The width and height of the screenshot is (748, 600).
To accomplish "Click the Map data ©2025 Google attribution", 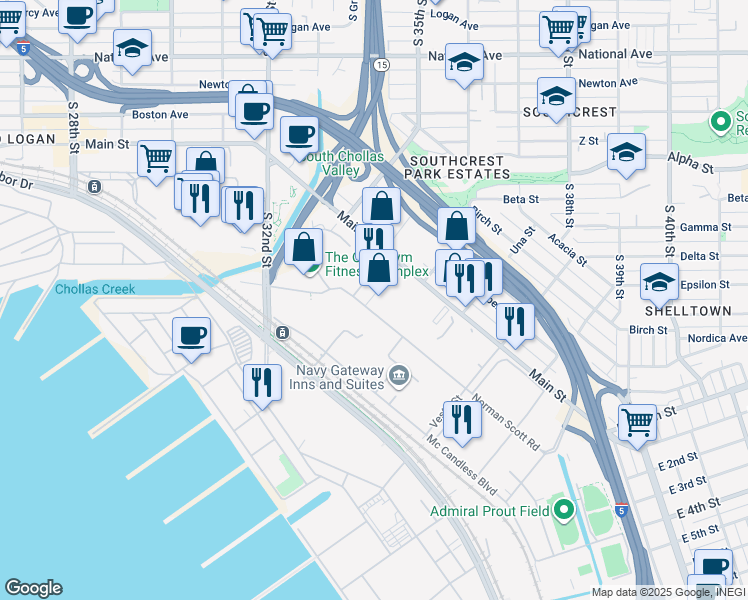I will coord(669,592).
